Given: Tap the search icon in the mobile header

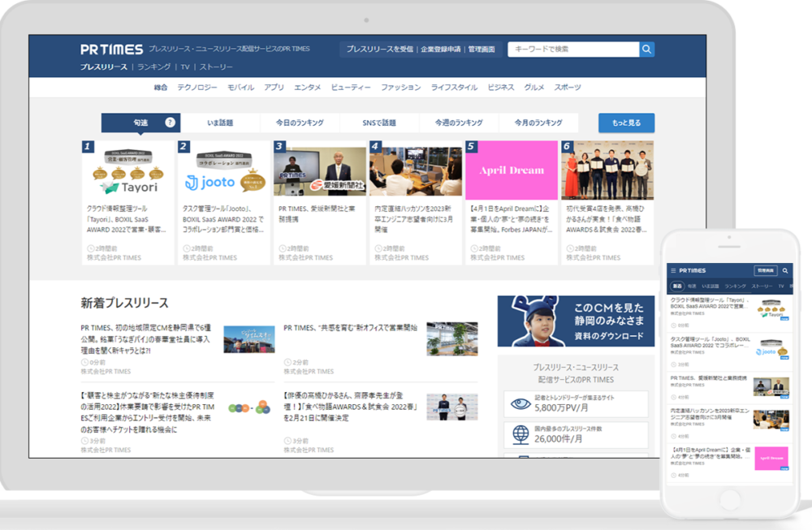Looking at the screenshot, I should point(785,271).
